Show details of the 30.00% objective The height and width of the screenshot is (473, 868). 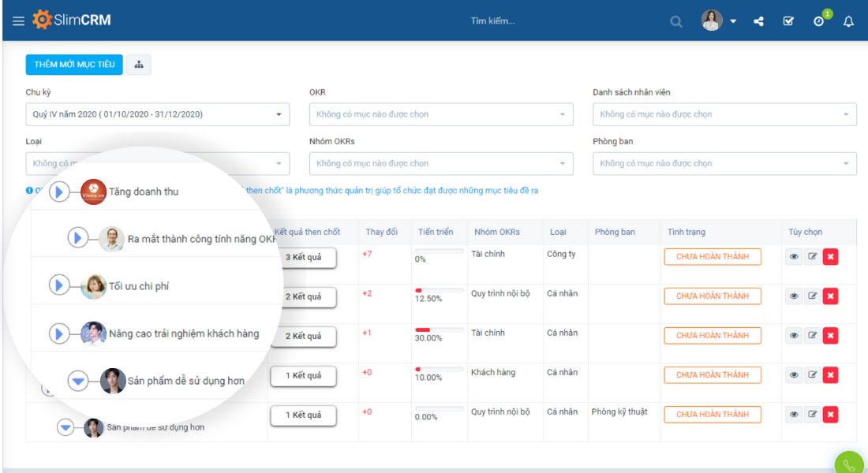point(794,336)
